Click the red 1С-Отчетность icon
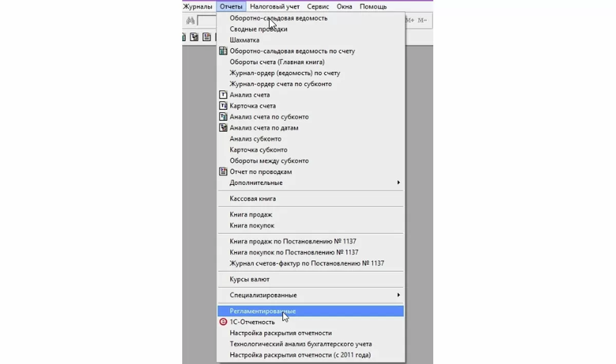This screenshot has height=364, width=616. [x=223, y=322]
